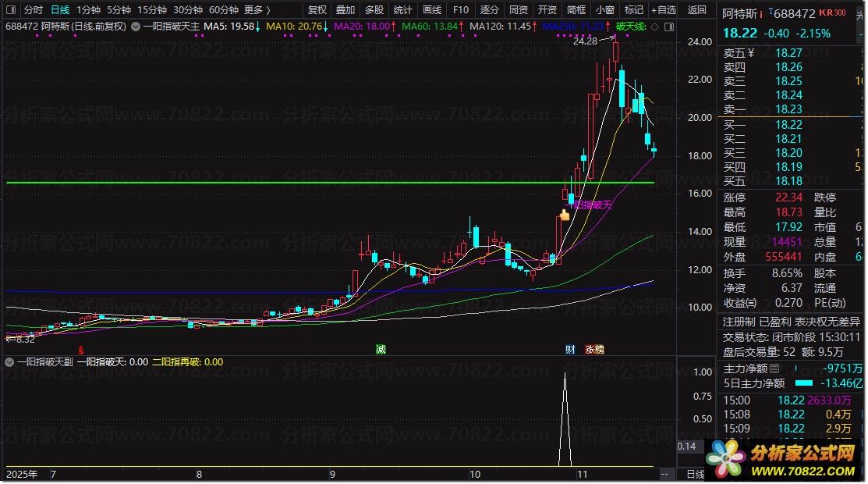Click the 同资 toolbar button
868x484 pixels.
(x=519, y=9)
